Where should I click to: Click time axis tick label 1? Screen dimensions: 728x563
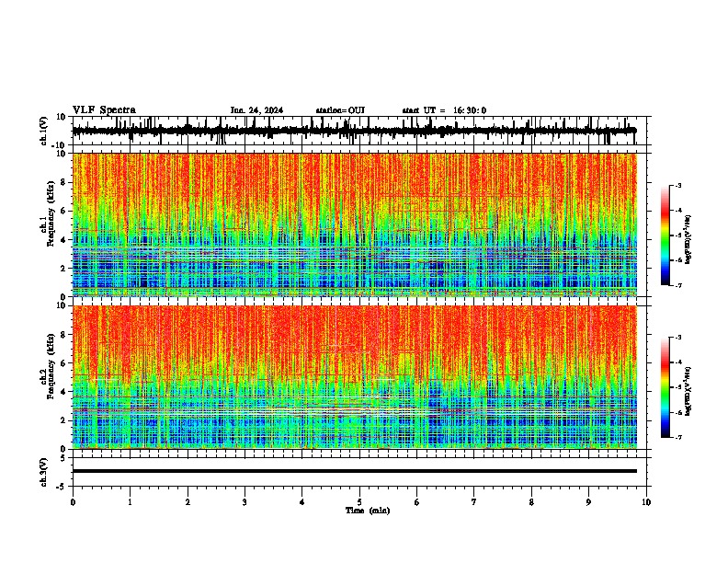130,502
